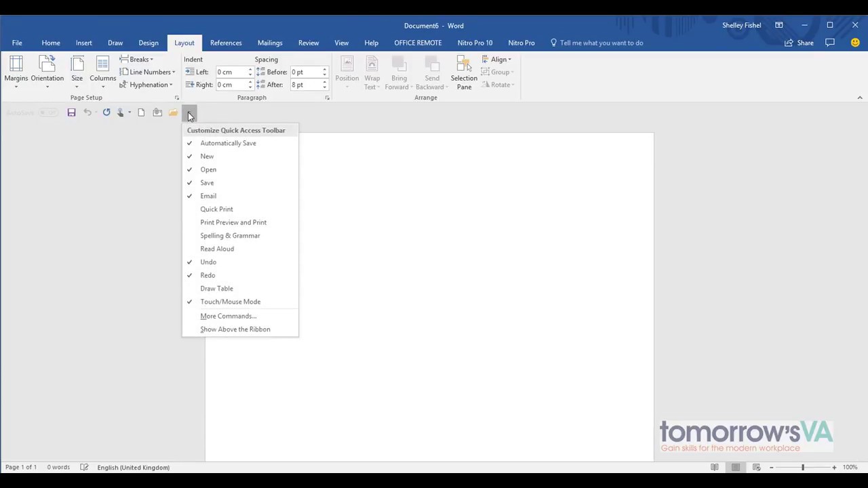868x488 pixels.
Task: Click the smiley feedback icon
Action: pos(855,43)
